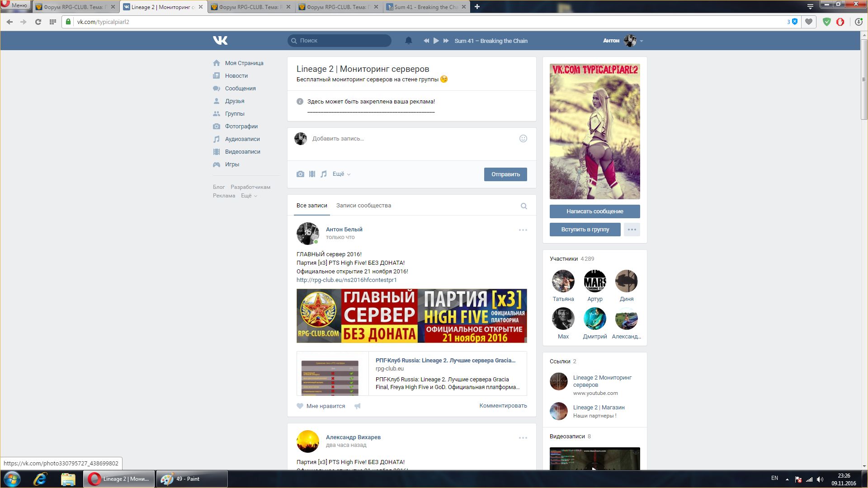Play the Sum 41 track
Image resolution: width=868 pixels, height=488 pixels.
tap(436, 41)
